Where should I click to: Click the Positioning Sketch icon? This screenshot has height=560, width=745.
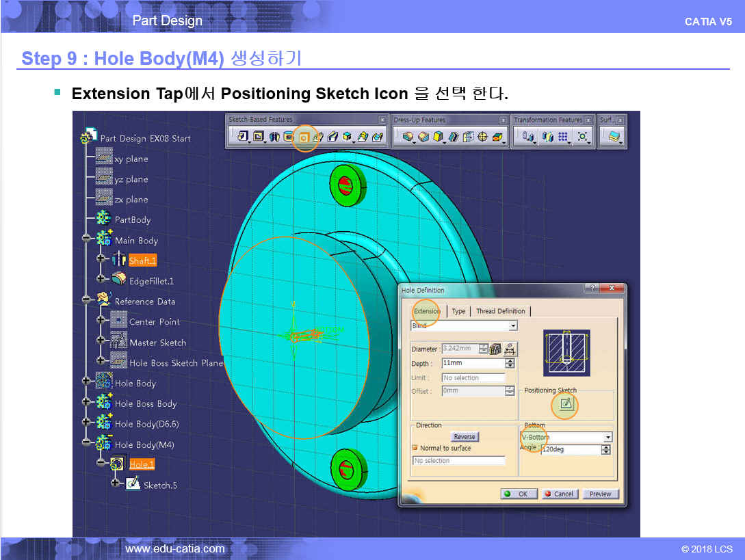(565, 405)
